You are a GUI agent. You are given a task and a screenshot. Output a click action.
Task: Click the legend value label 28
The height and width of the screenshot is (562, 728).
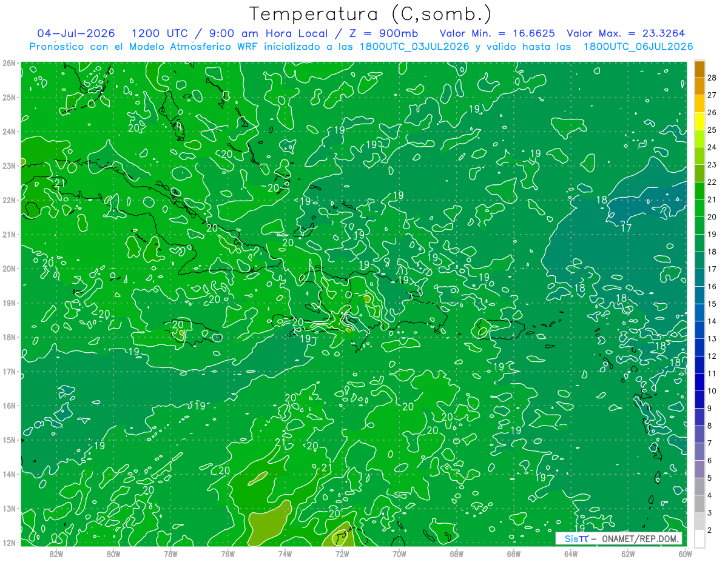click(711, 78)
